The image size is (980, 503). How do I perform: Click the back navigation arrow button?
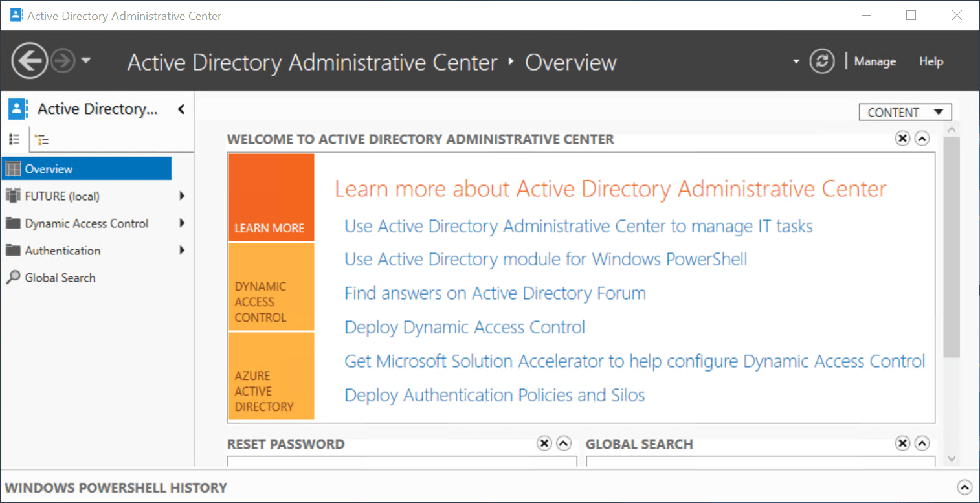[x=30, y=61]
